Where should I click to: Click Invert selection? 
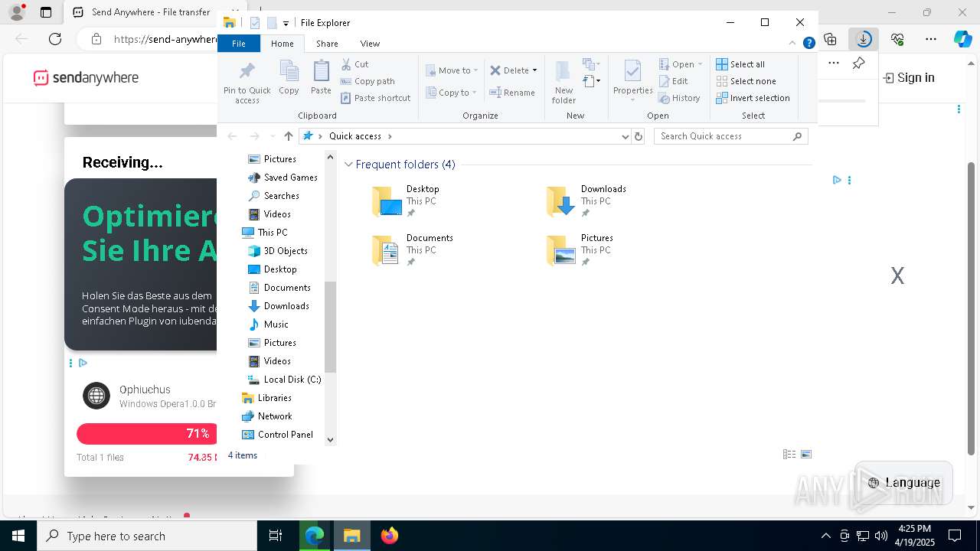[753, 98]
